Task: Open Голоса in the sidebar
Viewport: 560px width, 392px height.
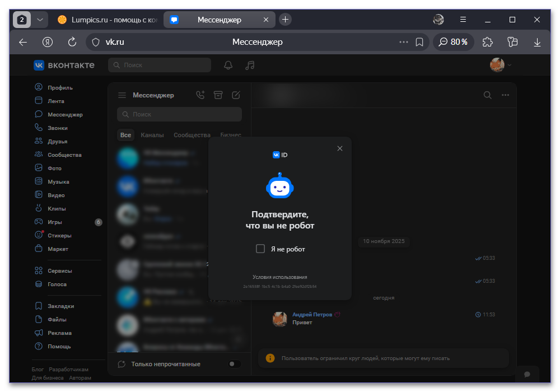Action: coord(51,284)
